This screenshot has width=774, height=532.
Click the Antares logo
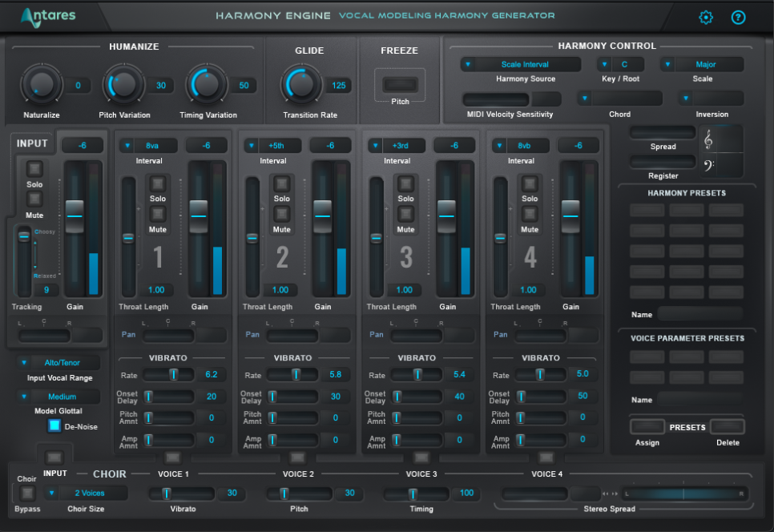pos(48,17)
